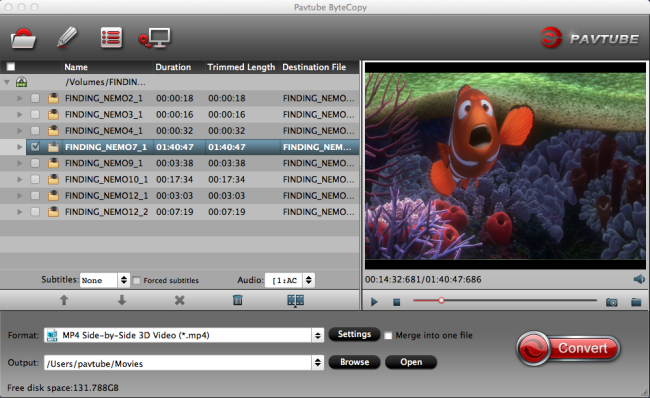Check the FINDING_NEMO12_1 checkbox
The width and height of the screenshot is (650, 398).
point(35,195)
